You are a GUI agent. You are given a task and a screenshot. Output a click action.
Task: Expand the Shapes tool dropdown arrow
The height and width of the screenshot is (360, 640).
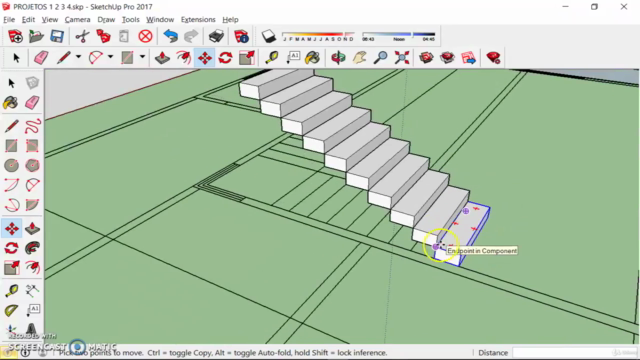tap(142, 57)
